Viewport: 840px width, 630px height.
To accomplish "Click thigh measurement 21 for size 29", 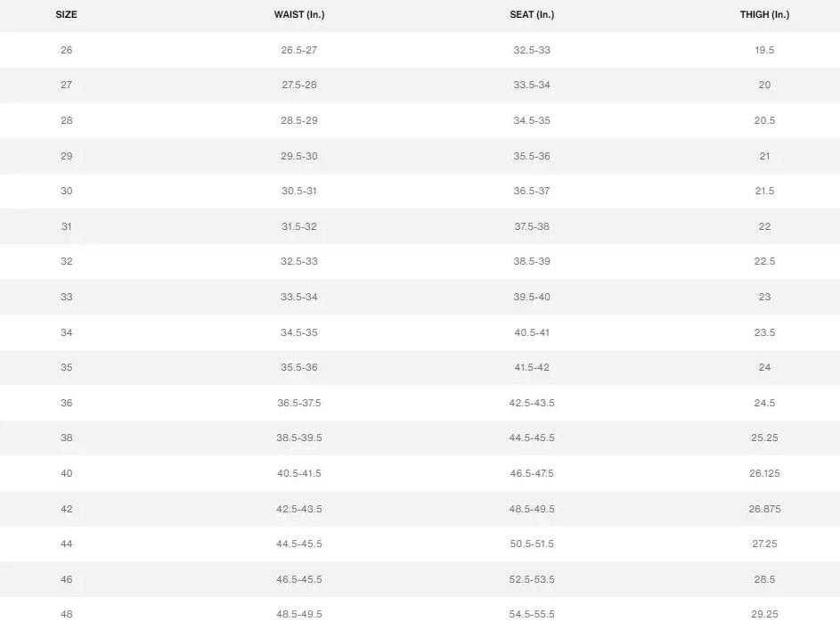I will point(764,156).
